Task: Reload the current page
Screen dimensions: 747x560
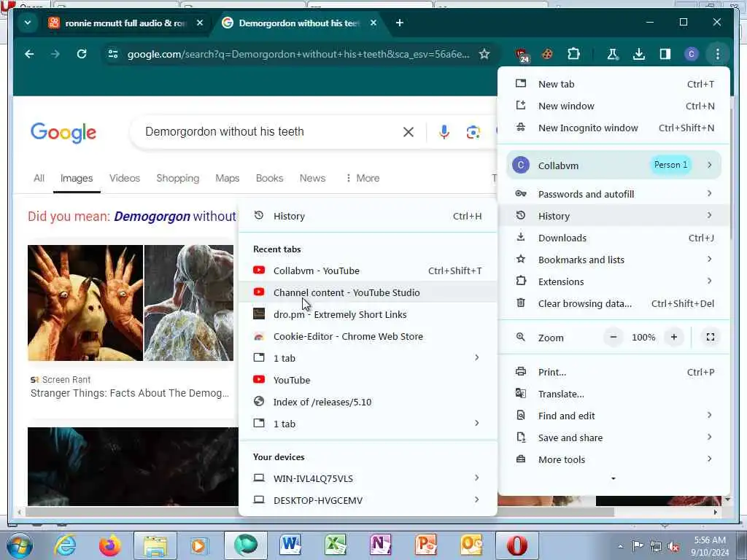Action: tap(82, 54)
